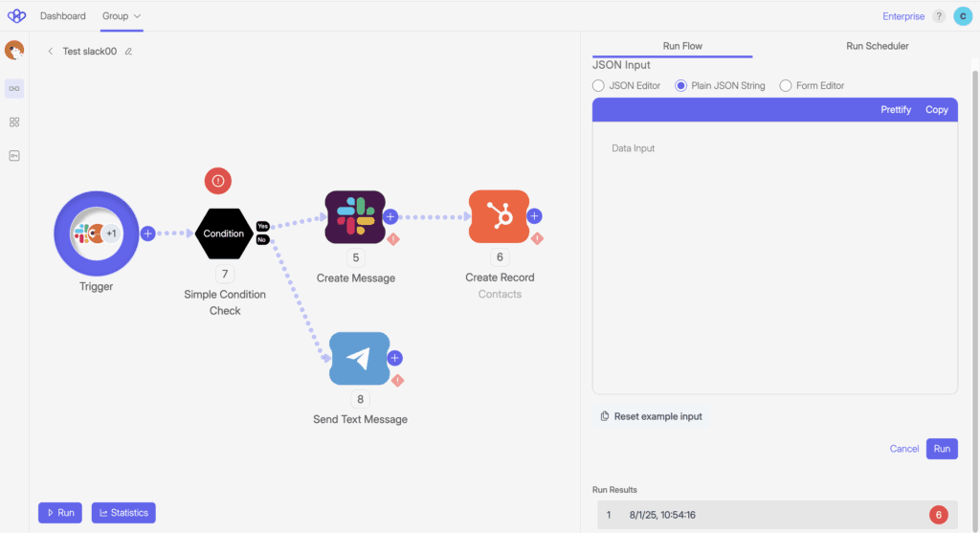
Task: Click the app logo in top-left corner
Action: coord(16,15)
